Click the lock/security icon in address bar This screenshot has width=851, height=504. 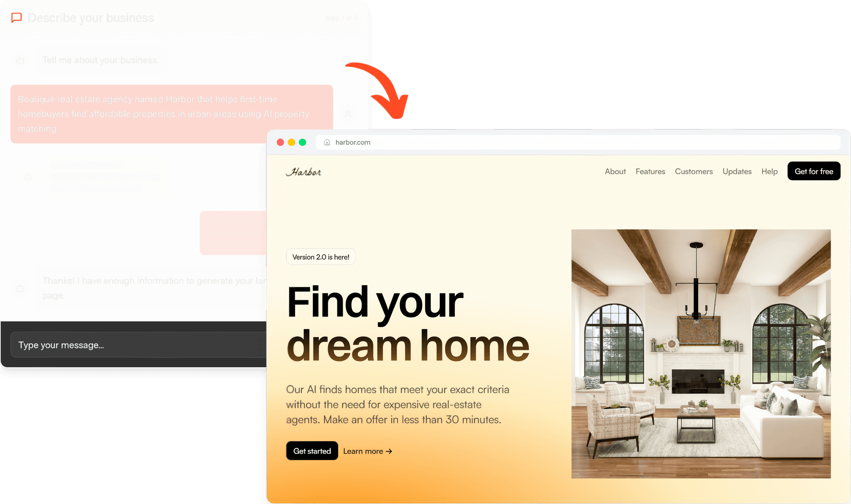coord(326,142)
